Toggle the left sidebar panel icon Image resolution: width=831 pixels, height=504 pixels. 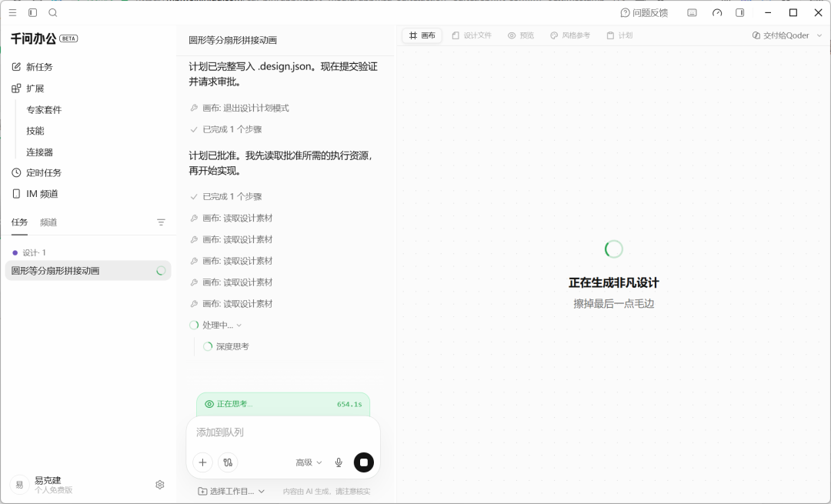[32, 13]
